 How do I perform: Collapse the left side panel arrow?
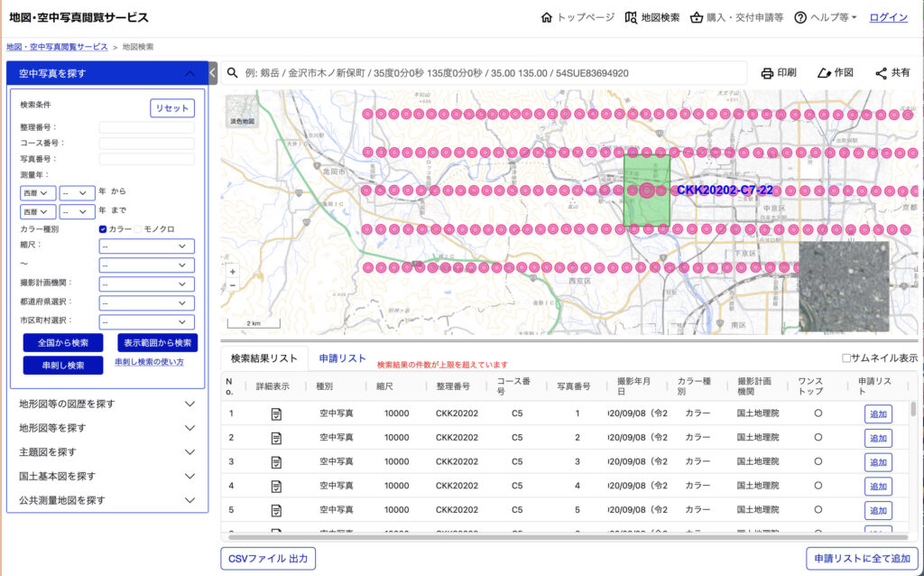click(x=213, y=73)
